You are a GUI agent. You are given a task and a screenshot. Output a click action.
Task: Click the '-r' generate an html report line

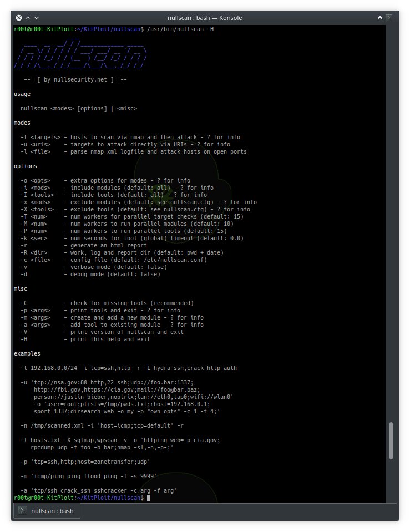[83, 245]
